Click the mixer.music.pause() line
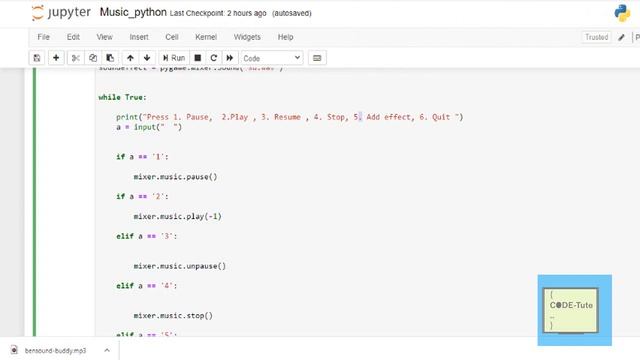This screenshot has width=640, height=360. pyautogui.click(x=176, y=177)
